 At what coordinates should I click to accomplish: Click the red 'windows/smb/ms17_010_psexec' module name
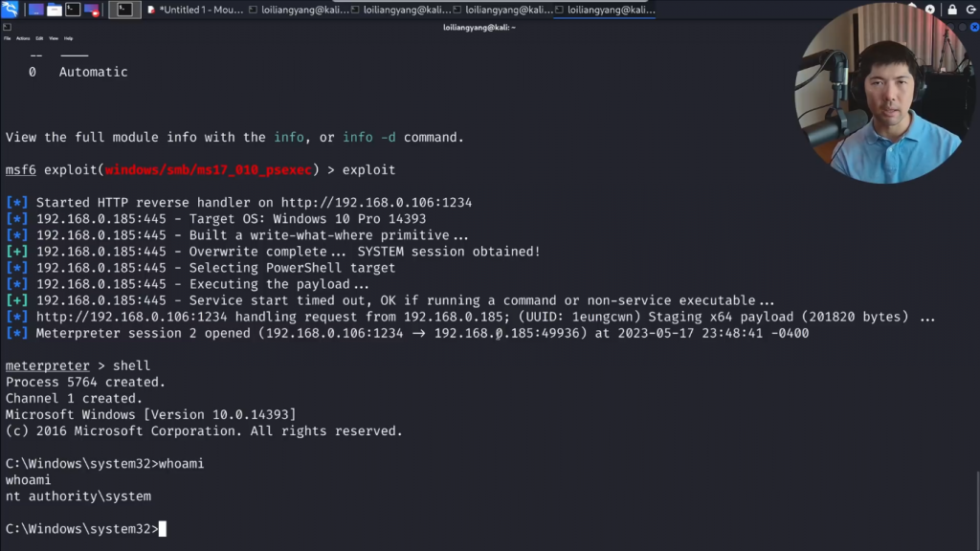coord(208,170)
